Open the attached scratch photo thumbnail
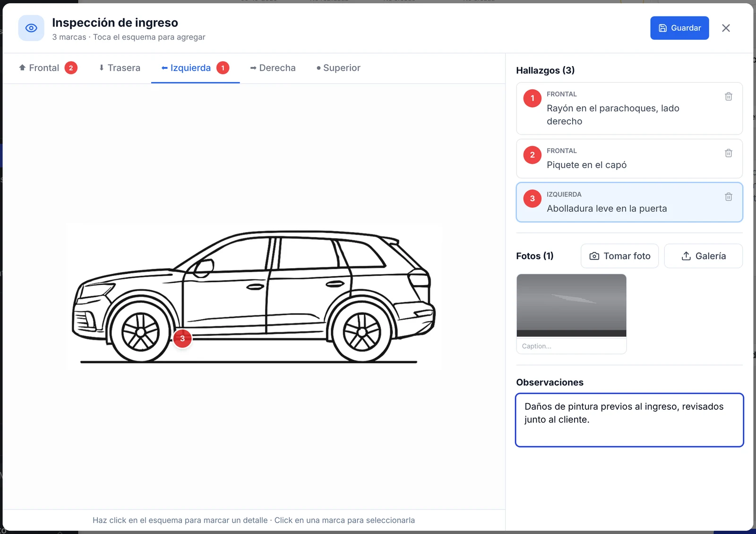The image size is (756, 534). pyautogui.click(x=571, y=305)
